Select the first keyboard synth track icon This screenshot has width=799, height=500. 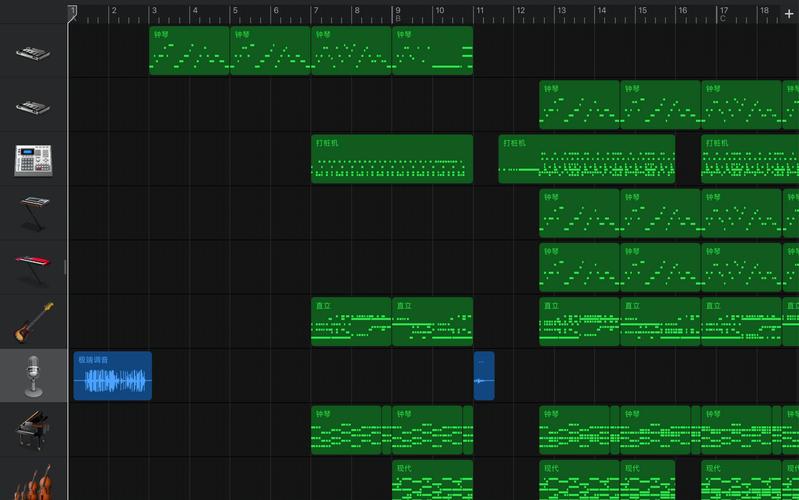coord(33,53)
